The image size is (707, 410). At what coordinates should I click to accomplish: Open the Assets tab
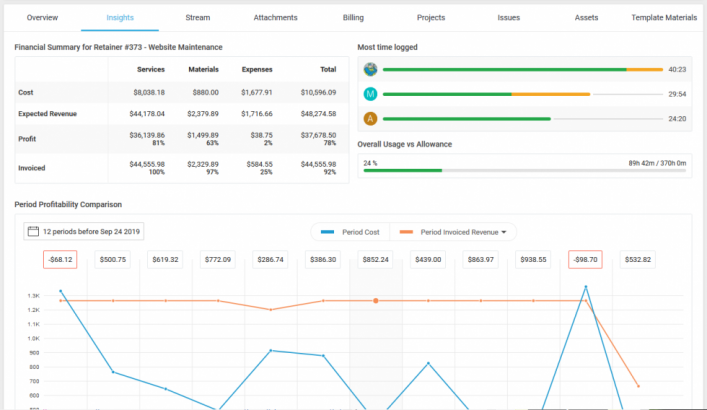tap(586, 18)
